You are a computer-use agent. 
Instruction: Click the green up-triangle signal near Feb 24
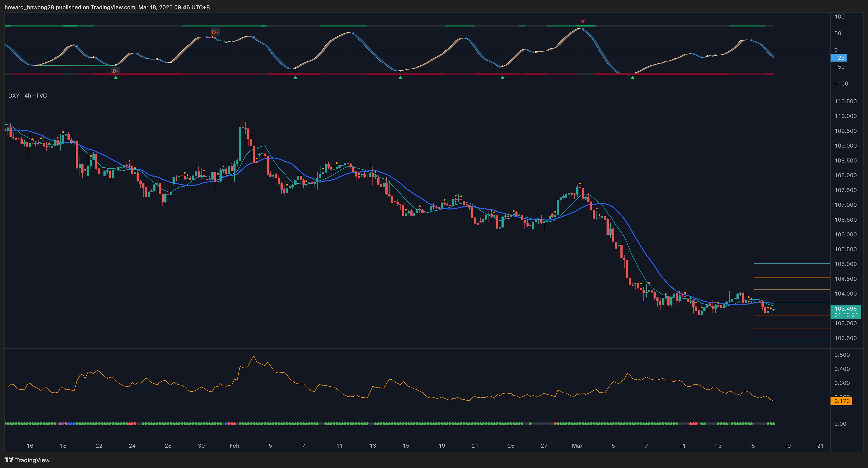(502, 78)
